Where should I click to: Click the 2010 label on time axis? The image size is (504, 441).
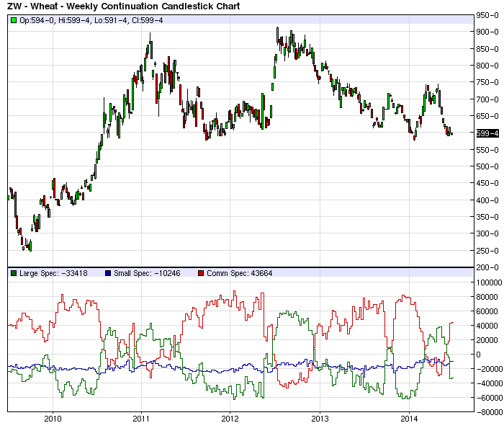click(52, 419)
